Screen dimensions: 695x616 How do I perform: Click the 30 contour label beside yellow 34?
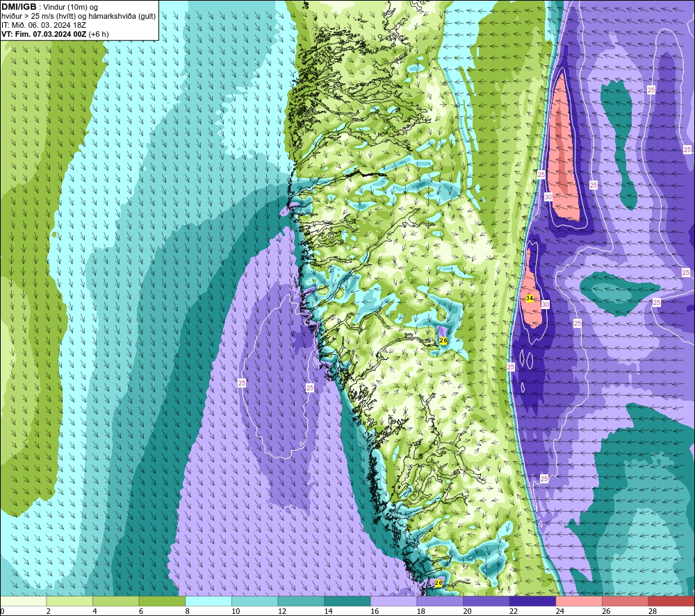[x=545, y=304]
